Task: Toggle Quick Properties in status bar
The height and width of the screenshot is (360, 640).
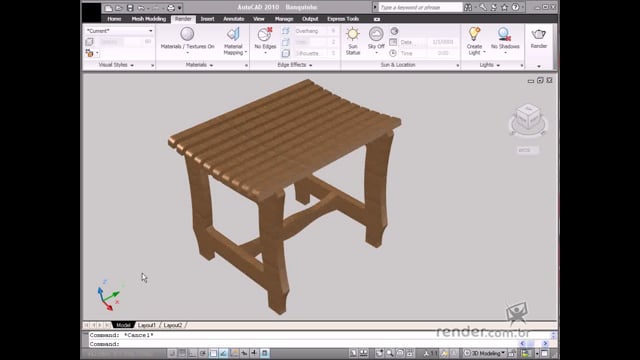Action: (x=264, y=353)
